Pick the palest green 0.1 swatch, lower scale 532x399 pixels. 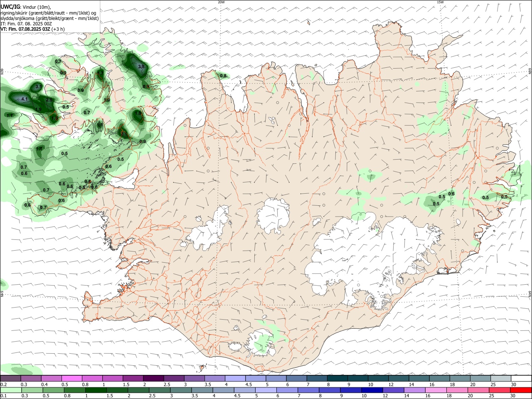click(11, 390)
